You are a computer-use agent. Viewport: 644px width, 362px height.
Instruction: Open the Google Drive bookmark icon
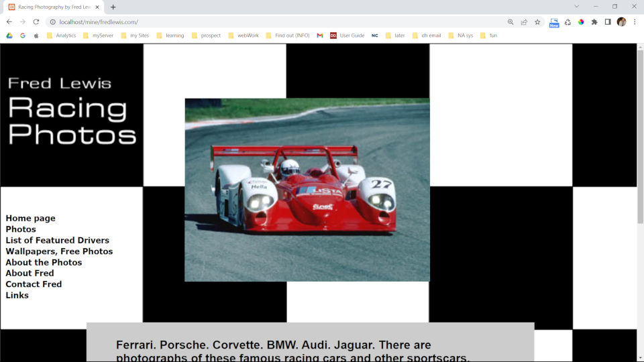click(9, 36)
